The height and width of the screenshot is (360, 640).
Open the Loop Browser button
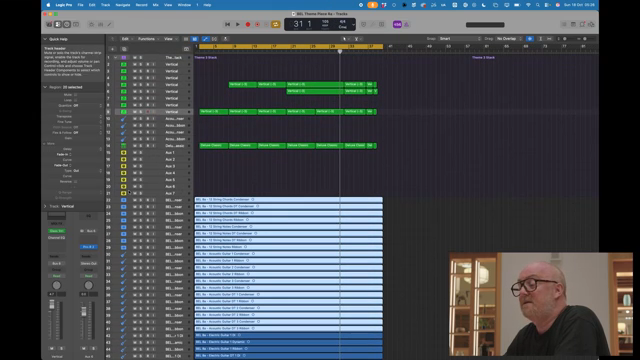pos(582,24)
